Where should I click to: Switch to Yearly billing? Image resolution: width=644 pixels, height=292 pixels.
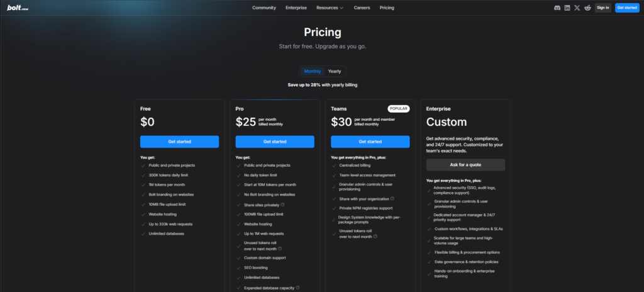335,71
